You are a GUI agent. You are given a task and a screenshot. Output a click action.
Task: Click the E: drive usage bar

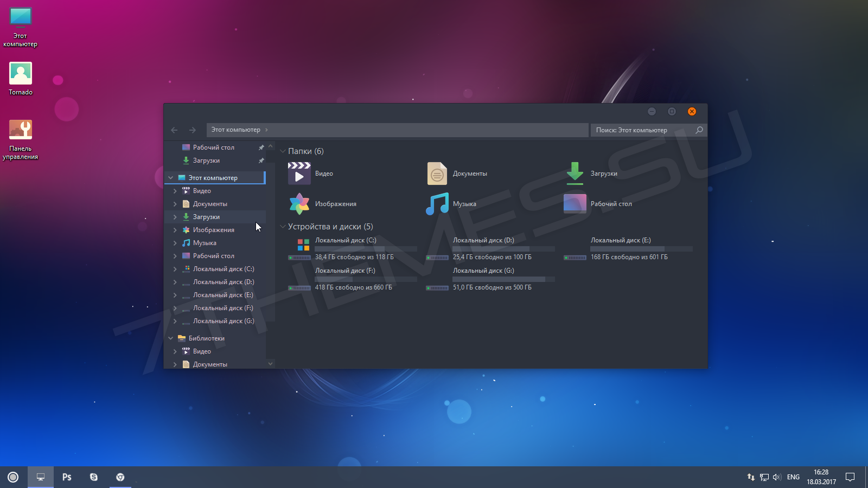point(642,249)
